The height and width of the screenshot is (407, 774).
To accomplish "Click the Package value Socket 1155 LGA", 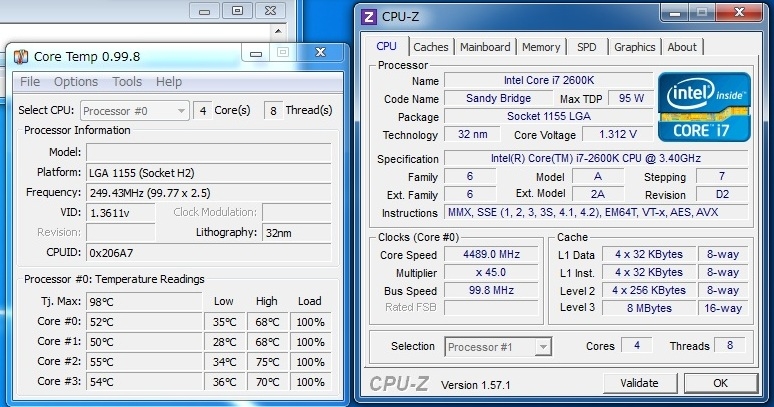I will (x=548, y=116).
